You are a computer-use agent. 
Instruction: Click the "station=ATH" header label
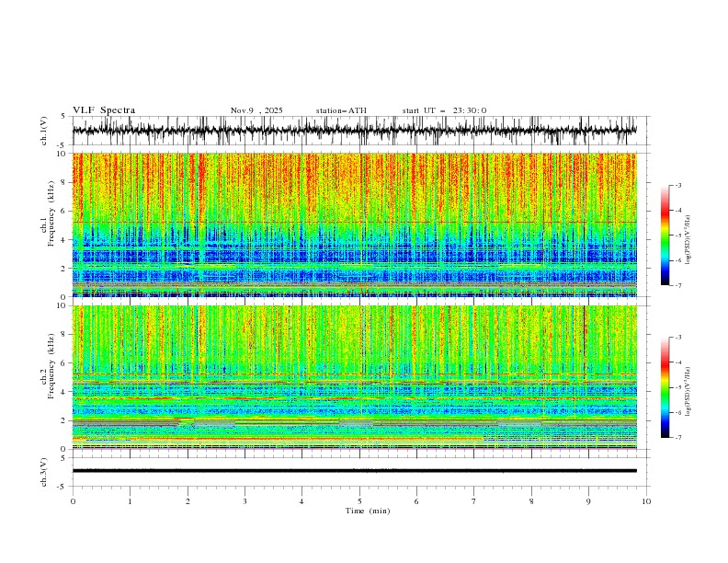tap(341, 110)
